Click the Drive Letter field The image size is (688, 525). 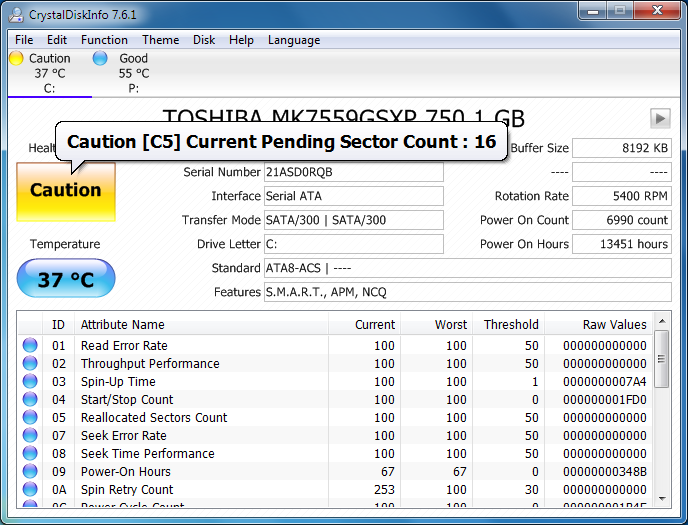tap(354, 244)
